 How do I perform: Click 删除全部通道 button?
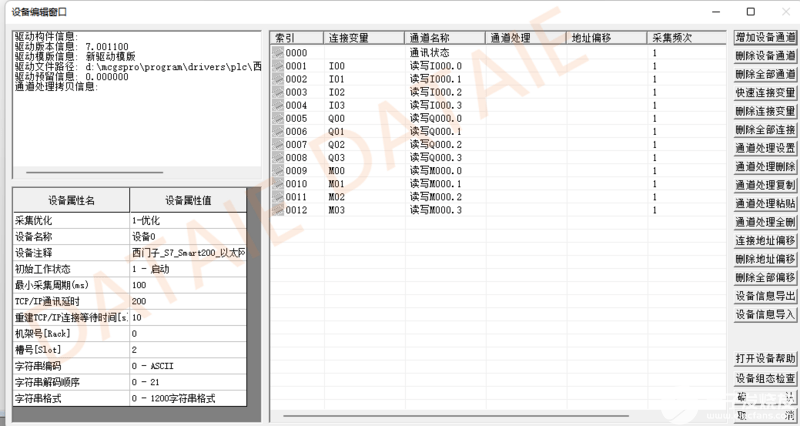tap(765, 74)
